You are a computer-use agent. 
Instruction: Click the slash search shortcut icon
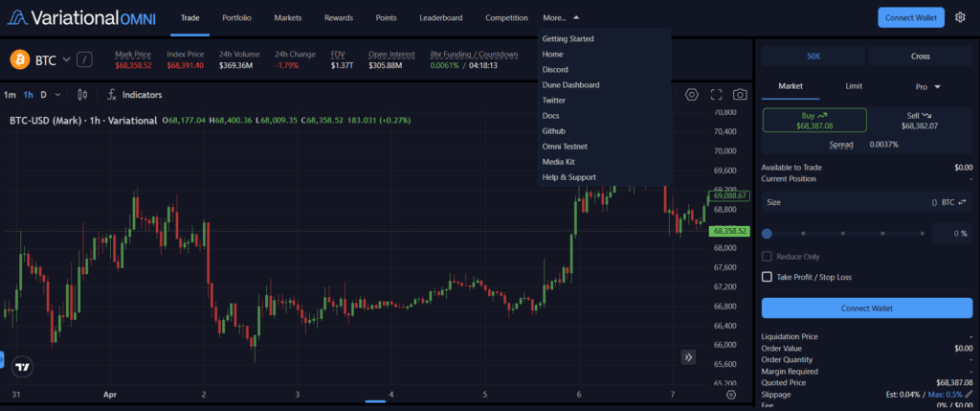coord(84,60)
